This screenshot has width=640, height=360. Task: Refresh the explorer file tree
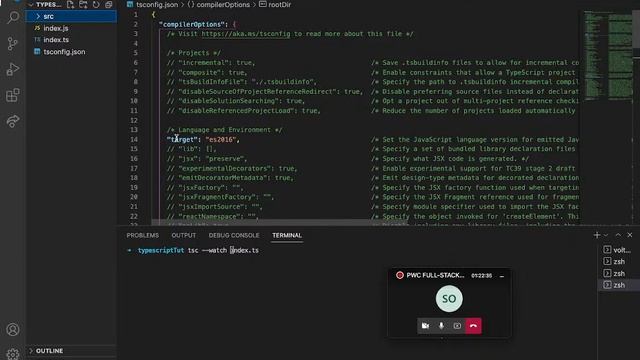[x=96, y=5]
